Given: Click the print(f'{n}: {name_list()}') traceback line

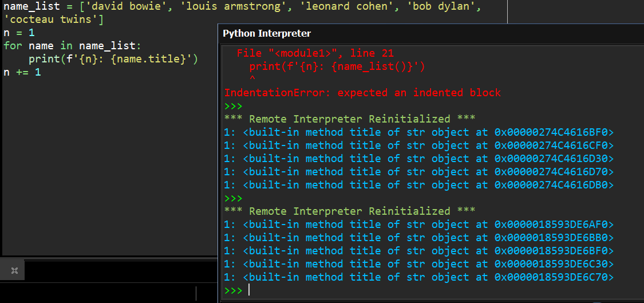Looking at the screenshot, I should 337,66.
